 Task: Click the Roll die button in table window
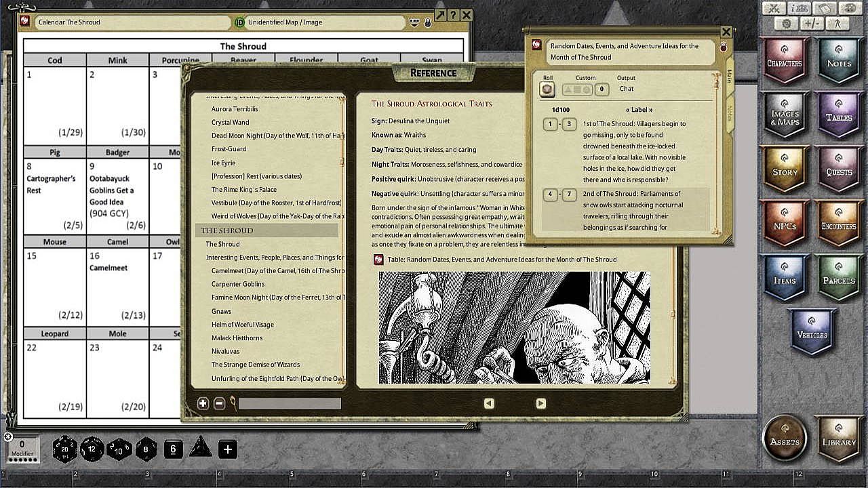[x=548, y=89]
